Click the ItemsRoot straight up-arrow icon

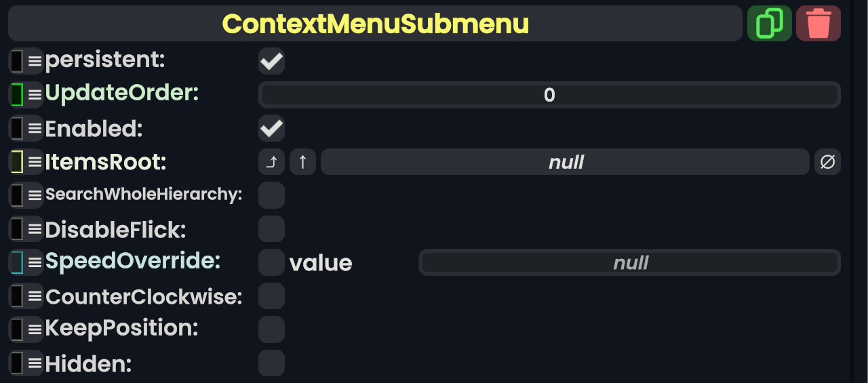(302, 162)
